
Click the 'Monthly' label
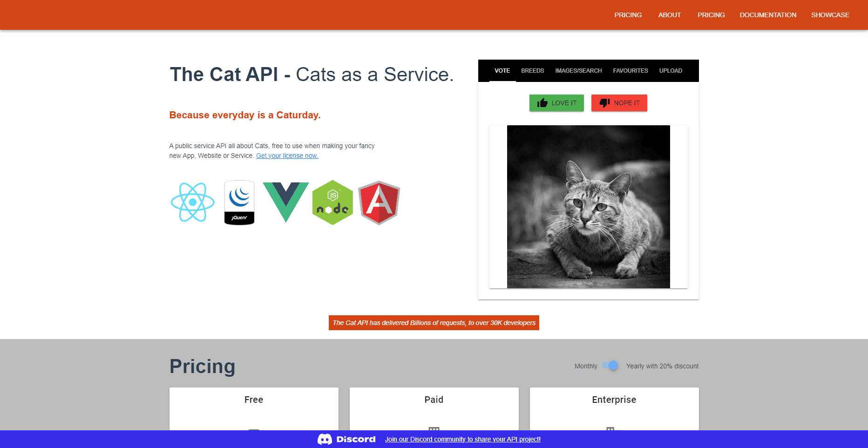[586, 366]
